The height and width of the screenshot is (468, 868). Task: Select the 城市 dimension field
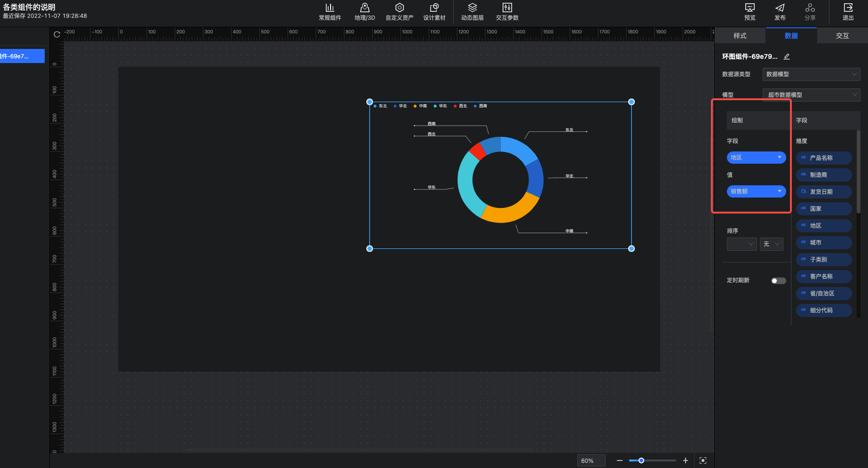coord(824,243)
